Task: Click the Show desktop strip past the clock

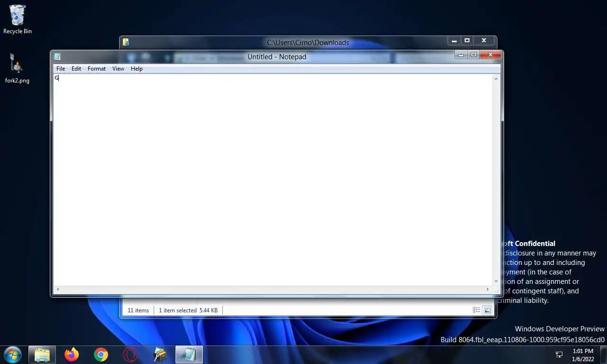Action: (603, 355)
